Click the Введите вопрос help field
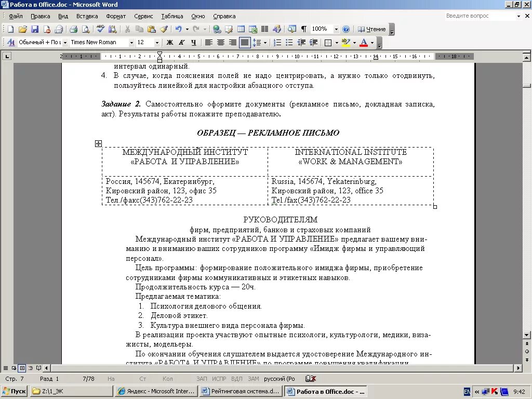532x399 pixels. (x=481, y=16)
